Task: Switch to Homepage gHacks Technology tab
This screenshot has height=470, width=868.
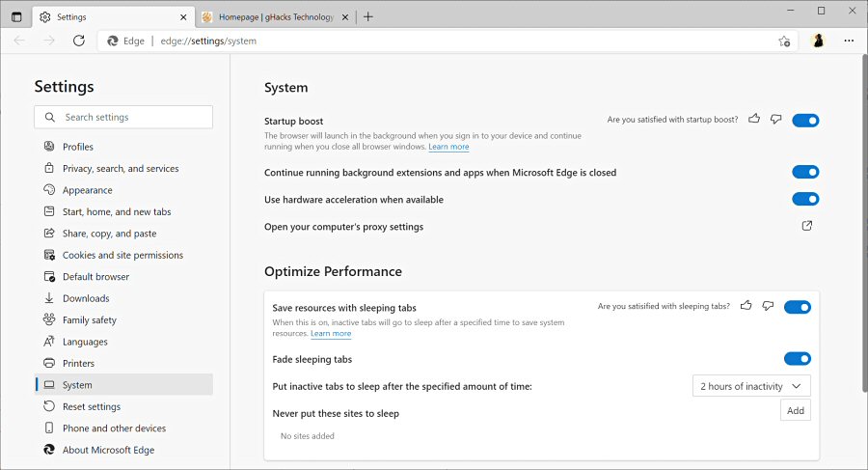Action: click(x=275, y=17)
